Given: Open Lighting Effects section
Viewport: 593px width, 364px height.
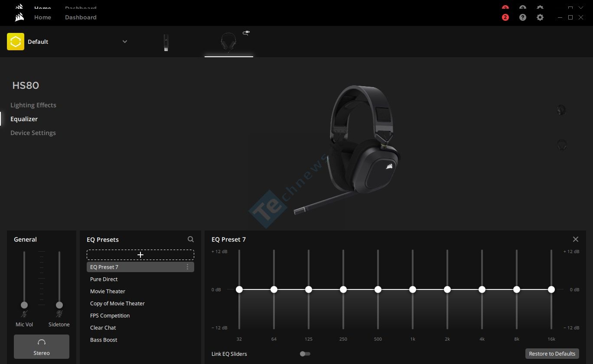Looking at the screenshot, I should click(33, 105).
